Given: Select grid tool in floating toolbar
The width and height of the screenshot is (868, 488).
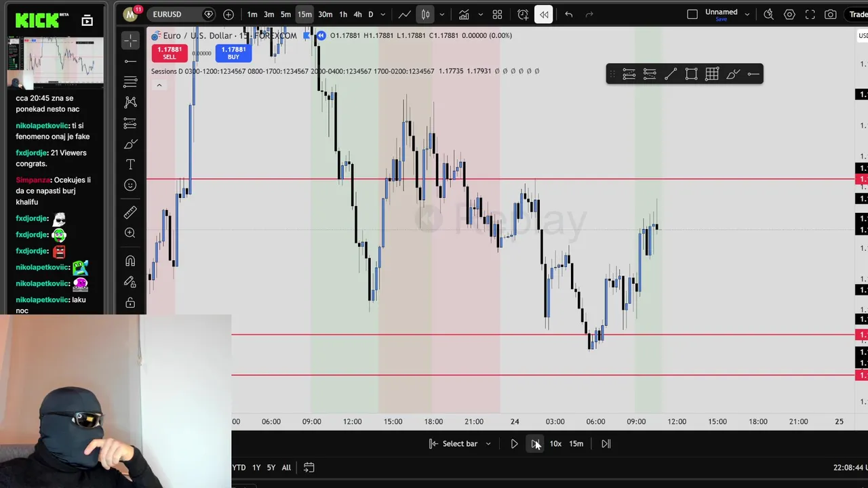Looking at the screenshot, I should 712,75.
